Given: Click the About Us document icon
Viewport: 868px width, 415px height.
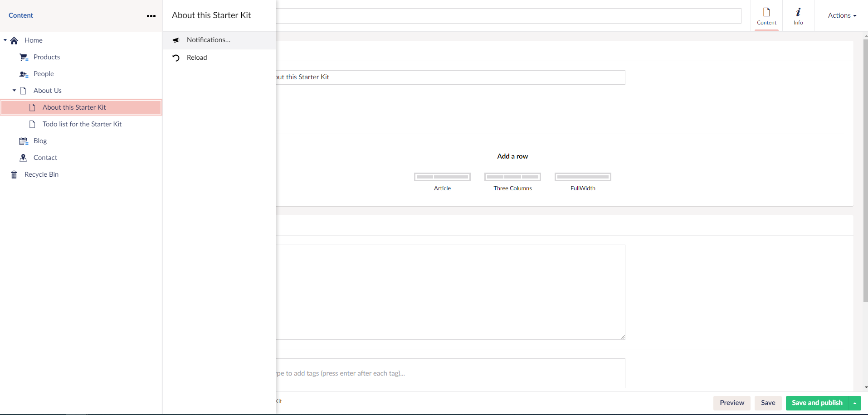Looking at the screenshot, I should point(23,91).
